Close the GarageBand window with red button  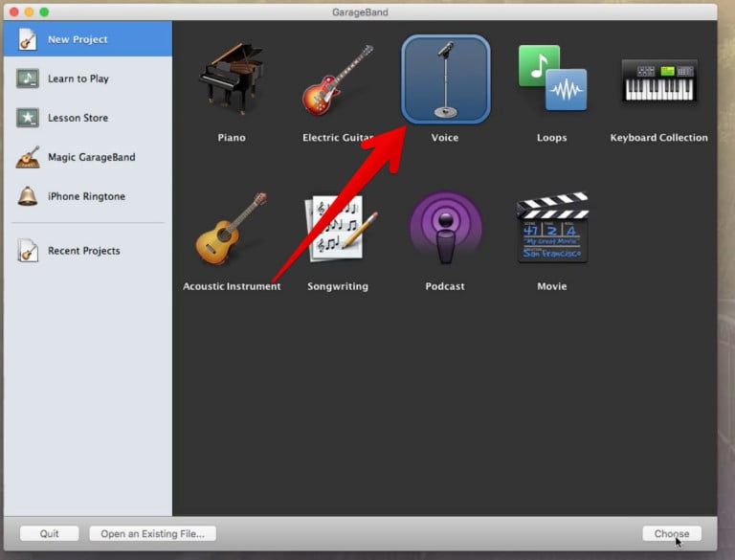[14, 12]
